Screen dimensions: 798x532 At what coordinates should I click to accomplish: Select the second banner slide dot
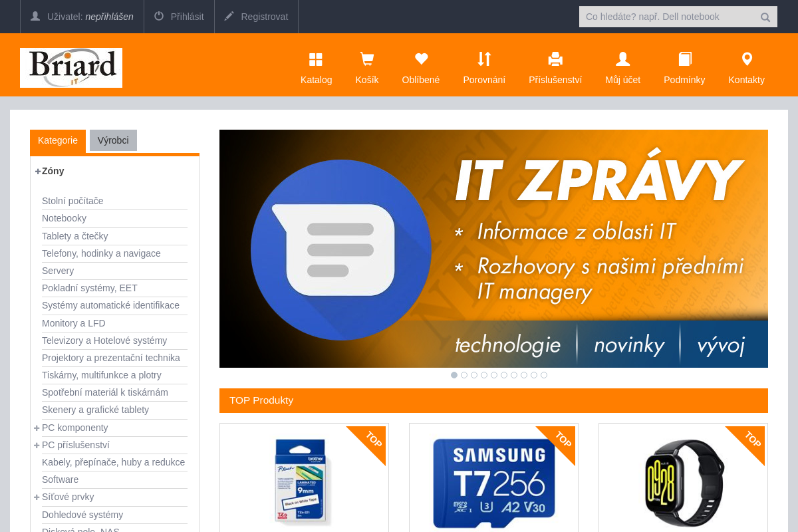click(464, 375)
